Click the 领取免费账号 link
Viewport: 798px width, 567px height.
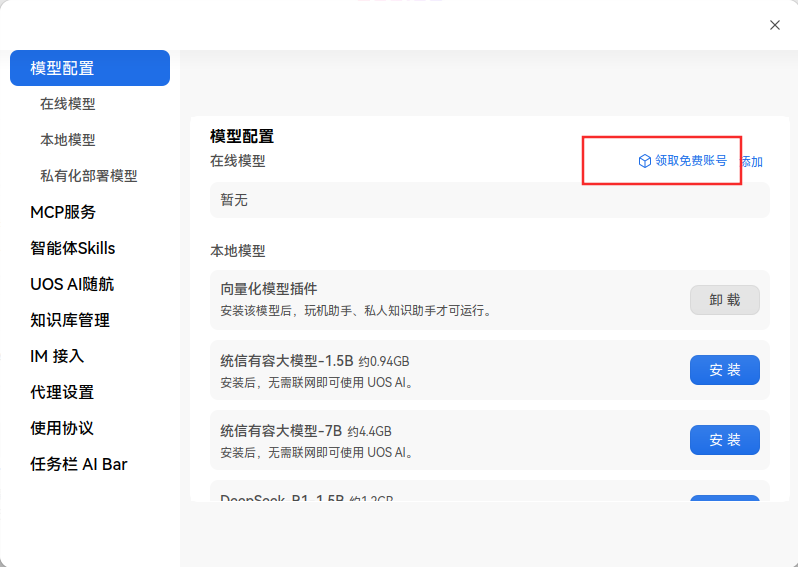tap(691, 161)
